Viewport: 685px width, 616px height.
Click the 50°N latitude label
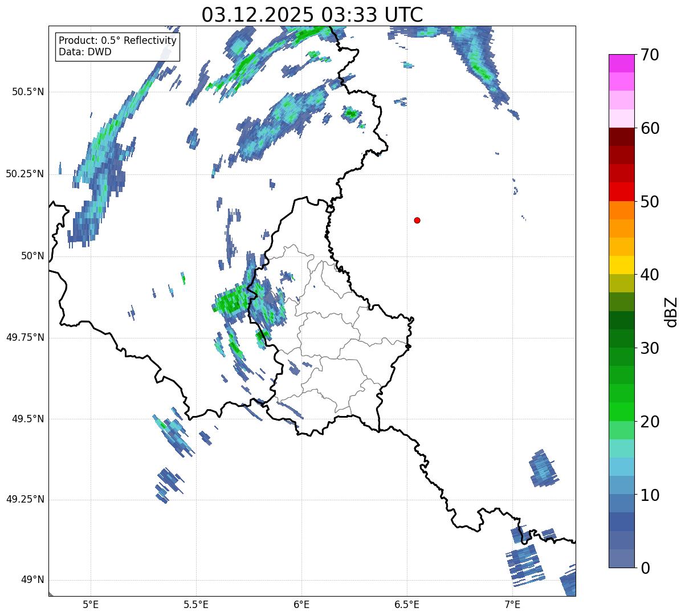coord(32,256)
